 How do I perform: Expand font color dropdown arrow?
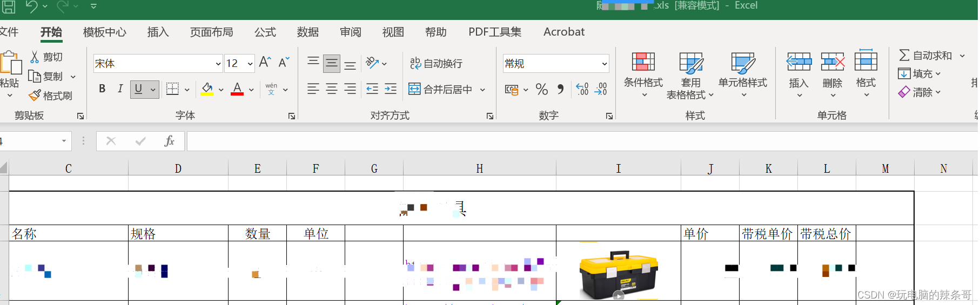tap(251, 90)
